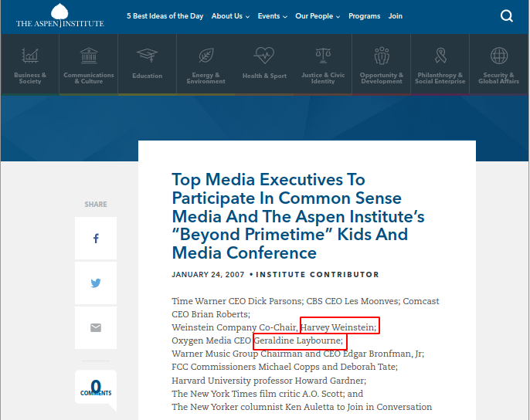Expand the Our People dropdown
The width and height of the screenshot is (530, 420).
(318, 16)
